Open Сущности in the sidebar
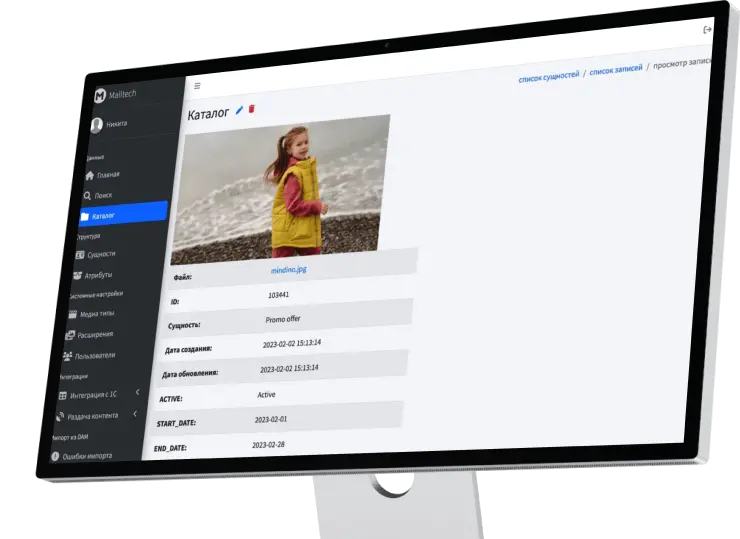The height and width of the screenshot is (539, 740). 100,254
